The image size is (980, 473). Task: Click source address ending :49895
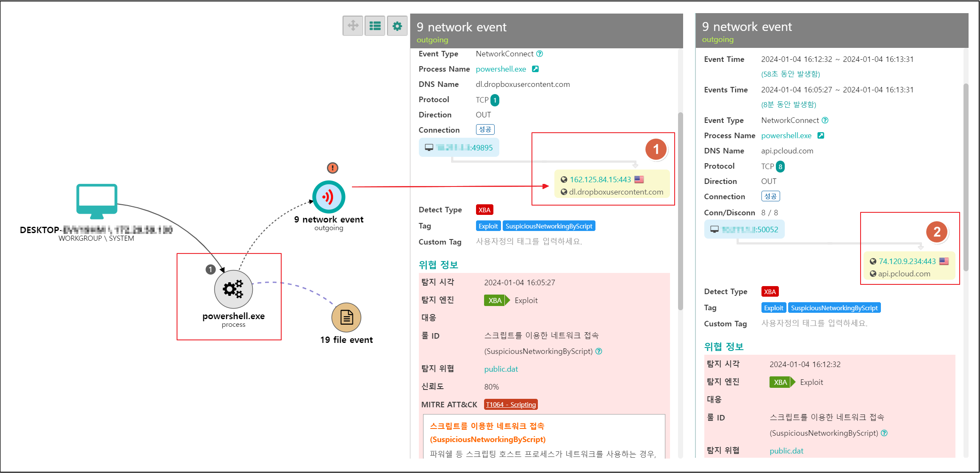(x=465, y=147)
